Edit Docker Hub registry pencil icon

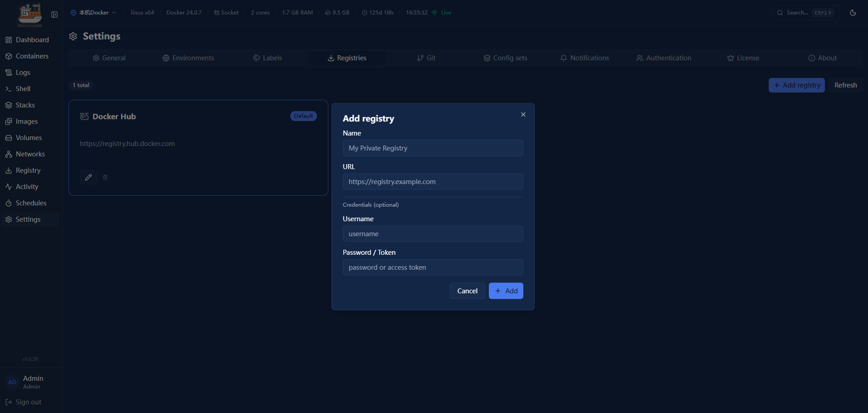(88, 177)
